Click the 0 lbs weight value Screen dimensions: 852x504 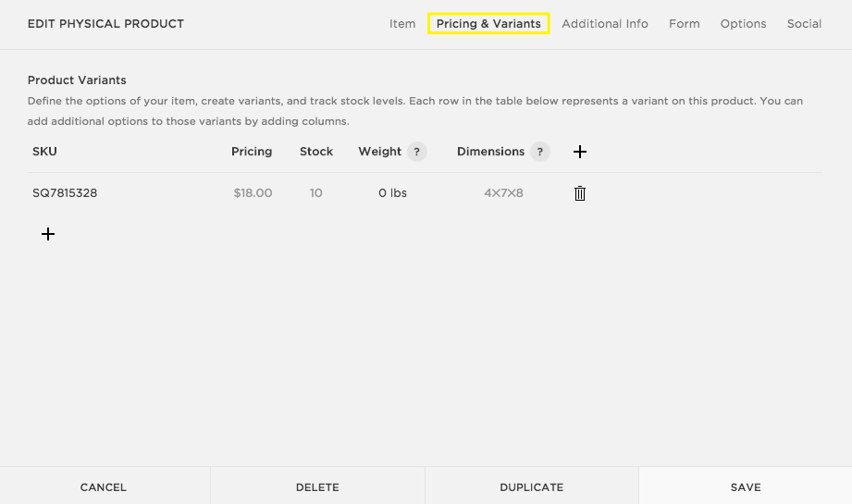click(392, 193)
